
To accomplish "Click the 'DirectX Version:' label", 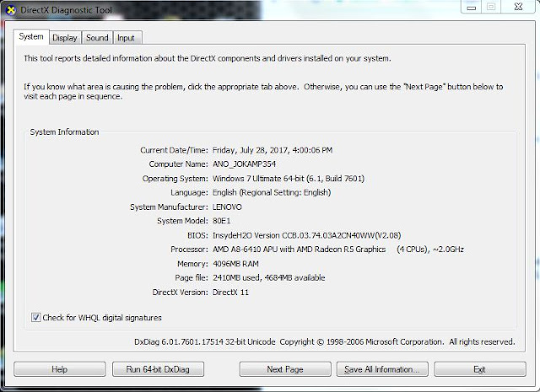I will coord(180,293).
